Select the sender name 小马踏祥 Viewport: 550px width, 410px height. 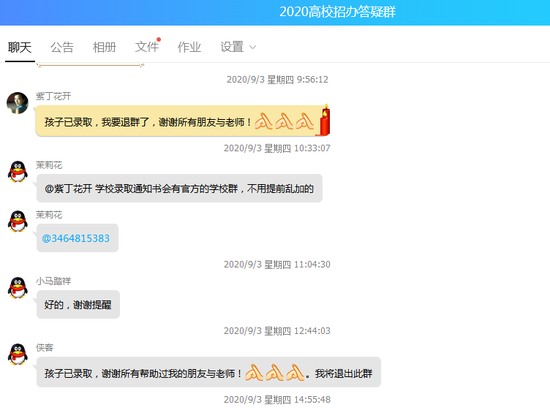point(53,281)
